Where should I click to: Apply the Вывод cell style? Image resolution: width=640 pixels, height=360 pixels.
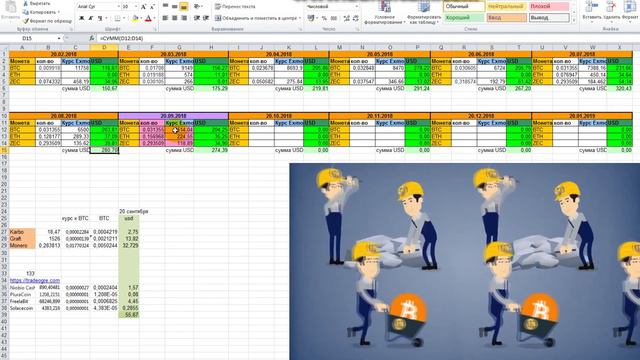pos(549,18)
